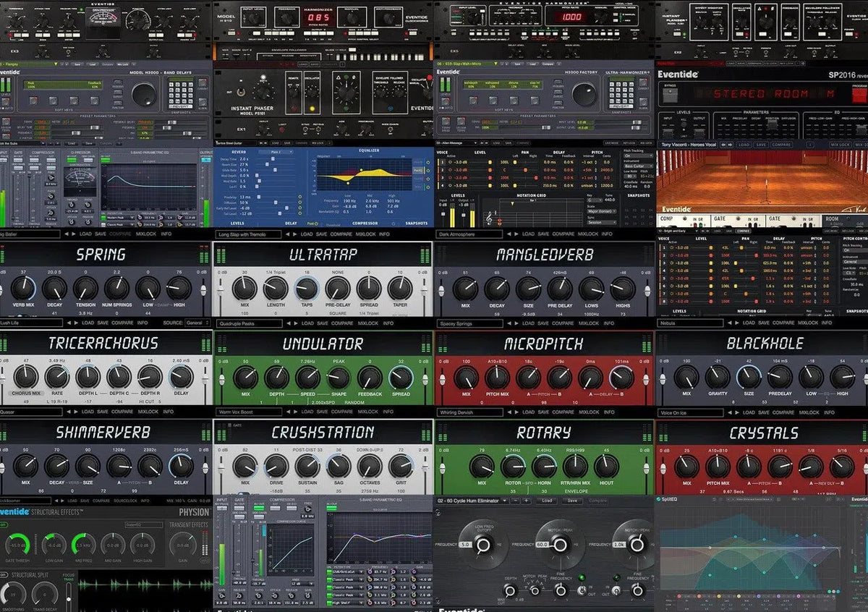Screen dimensions: 868x612
Task: Open the Scale dropdown showing Major (Ionian)
Action: click(x=602, y=211)
